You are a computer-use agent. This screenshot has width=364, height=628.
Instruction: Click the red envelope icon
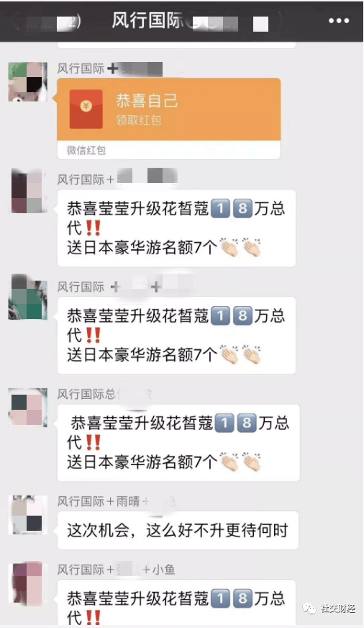(86, 109)
